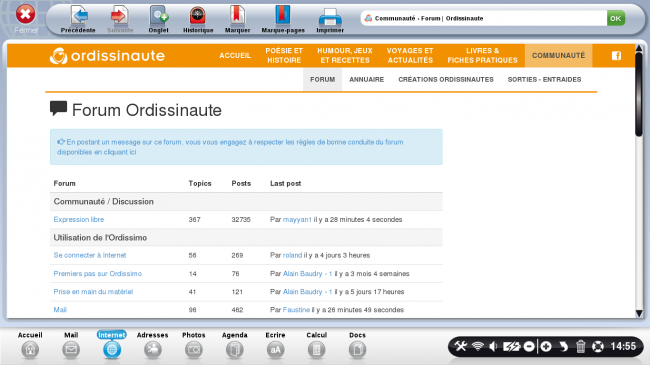Open Se connecter à Internet forum
The height and width of the screenshot is (365, 650).
[90, 255]
